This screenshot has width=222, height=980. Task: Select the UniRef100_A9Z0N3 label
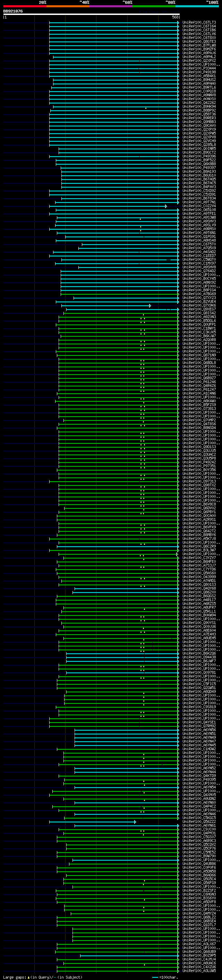199,317
